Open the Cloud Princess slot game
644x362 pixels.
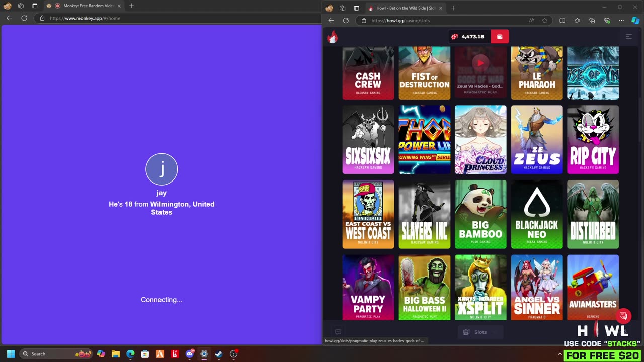(x=480, y=139)
